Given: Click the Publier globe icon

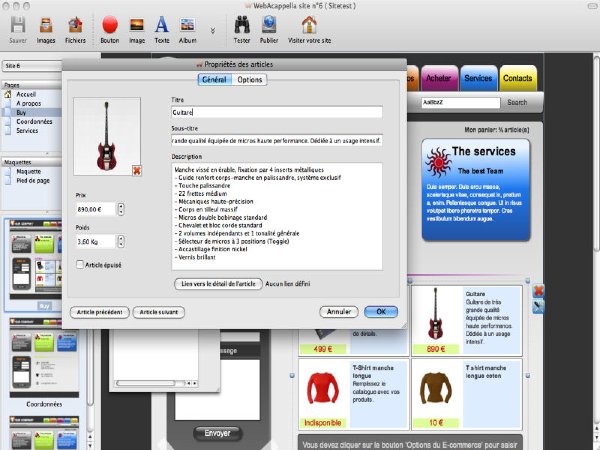Looking at the screenshot, I should tap(269, 25).
